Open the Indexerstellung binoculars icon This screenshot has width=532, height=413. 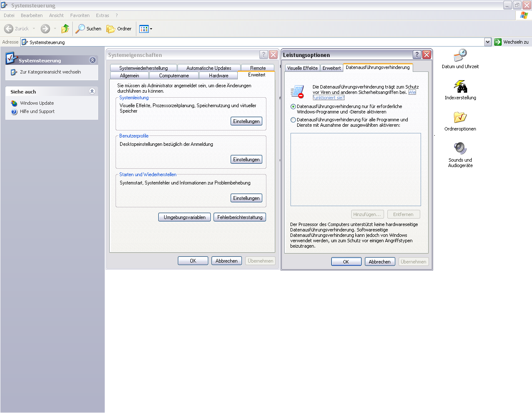click(460, 87)
